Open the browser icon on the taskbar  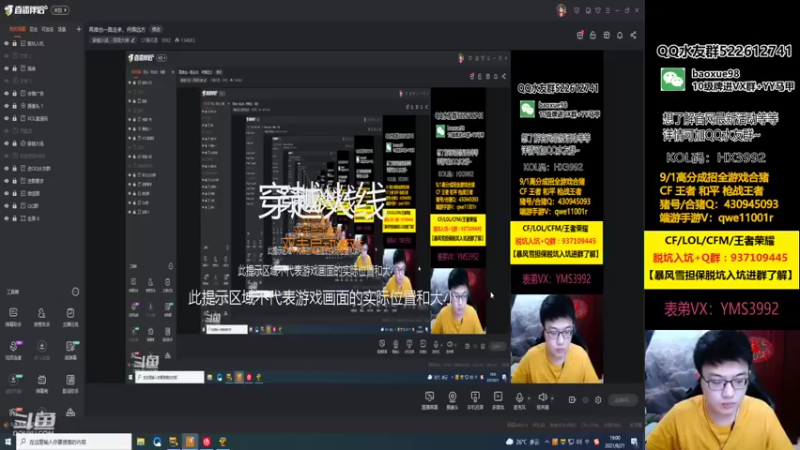pos(157,442)
